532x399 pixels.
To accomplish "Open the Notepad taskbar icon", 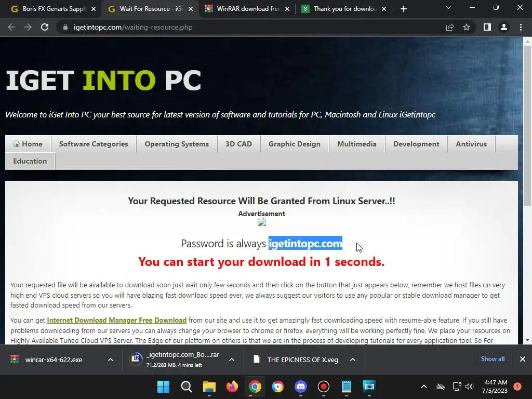I will 347,387.
